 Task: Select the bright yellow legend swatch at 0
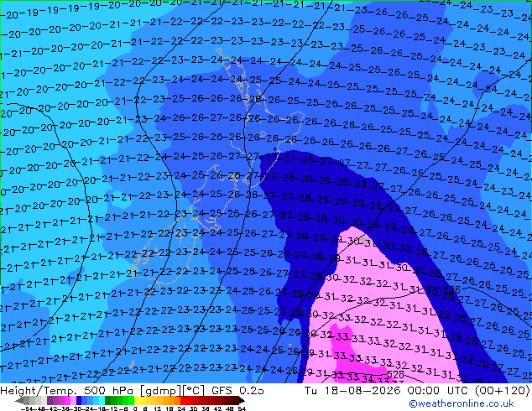[137, 401]
